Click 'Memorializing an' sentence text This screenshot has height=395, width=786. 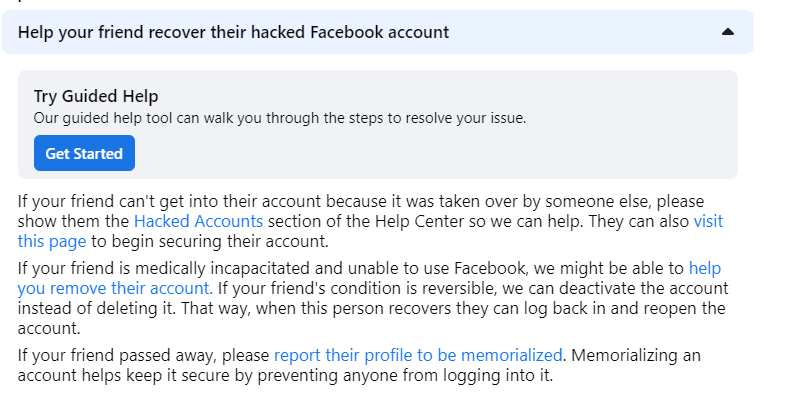[x=636, y=355]
